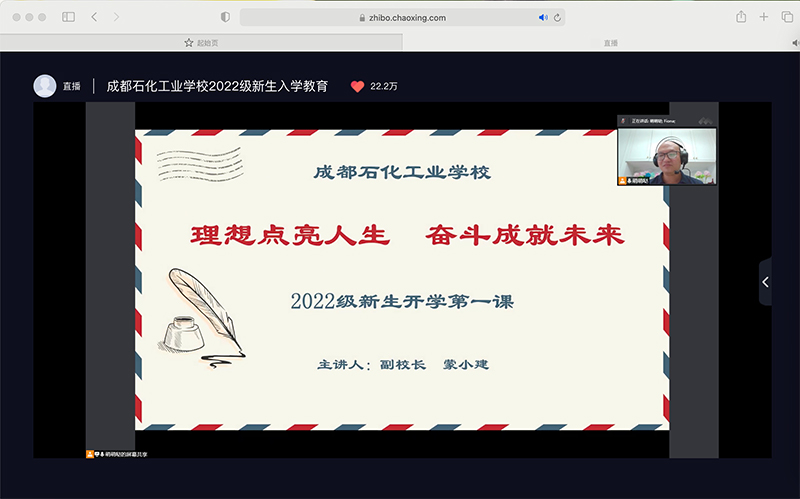This screenshot has height=499, width=800.
Task: Show the tab overview
Action: click(787, 17)
